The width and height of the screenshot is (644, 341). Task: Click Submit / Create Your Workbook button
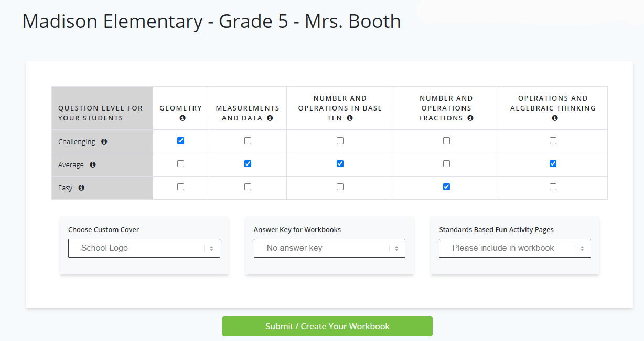click(327, 326)
